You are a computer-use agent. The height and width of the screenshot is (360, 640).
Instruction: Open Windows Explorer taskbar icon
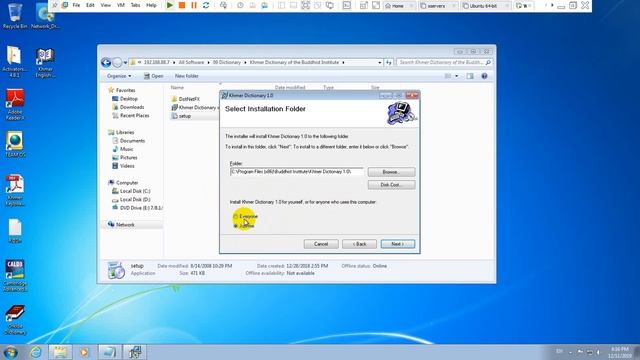click(x=60, y=352)
